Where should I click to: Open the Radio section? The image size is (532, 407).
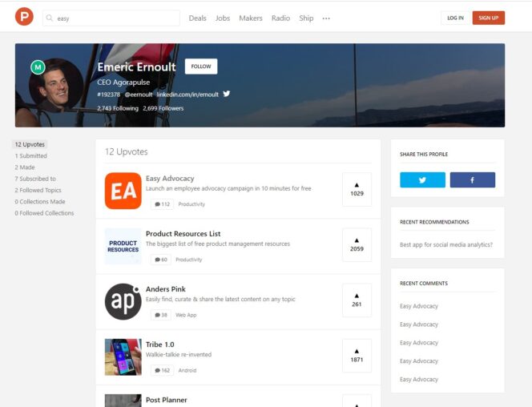(x=280, y=18)
